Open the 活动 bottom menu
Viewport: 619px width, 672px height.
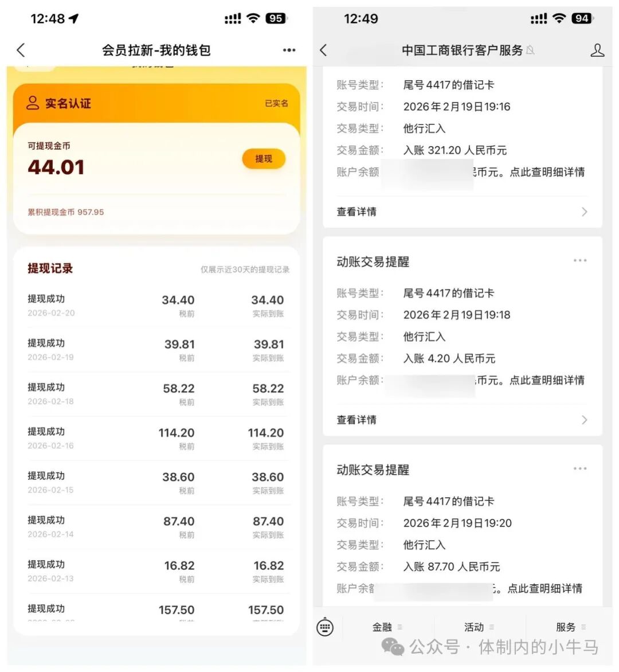click(479, 627)
